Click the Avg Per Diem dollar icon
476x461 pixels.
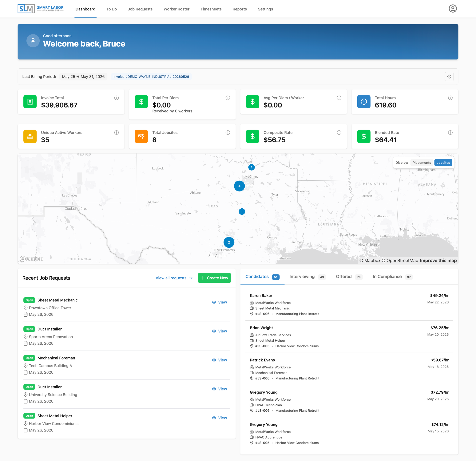click(252, 102)
